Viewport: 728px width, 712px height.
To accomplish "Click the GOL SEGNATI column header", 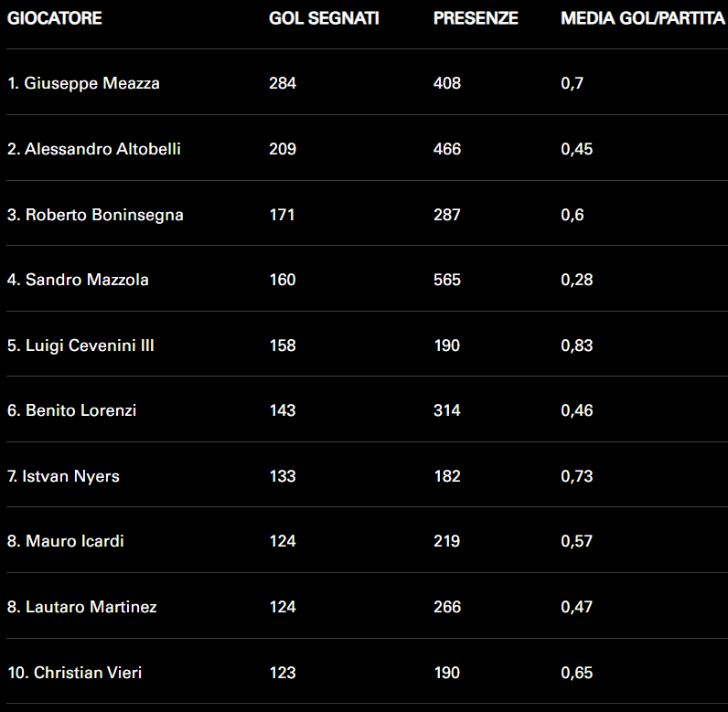I will [324, 18].
